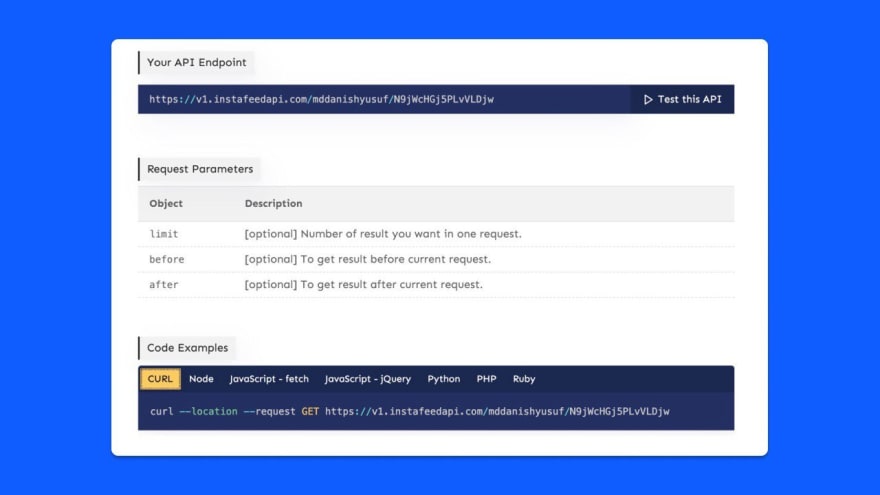Switch to the CURL code tab
880x495 pixels.
[160, 379]
